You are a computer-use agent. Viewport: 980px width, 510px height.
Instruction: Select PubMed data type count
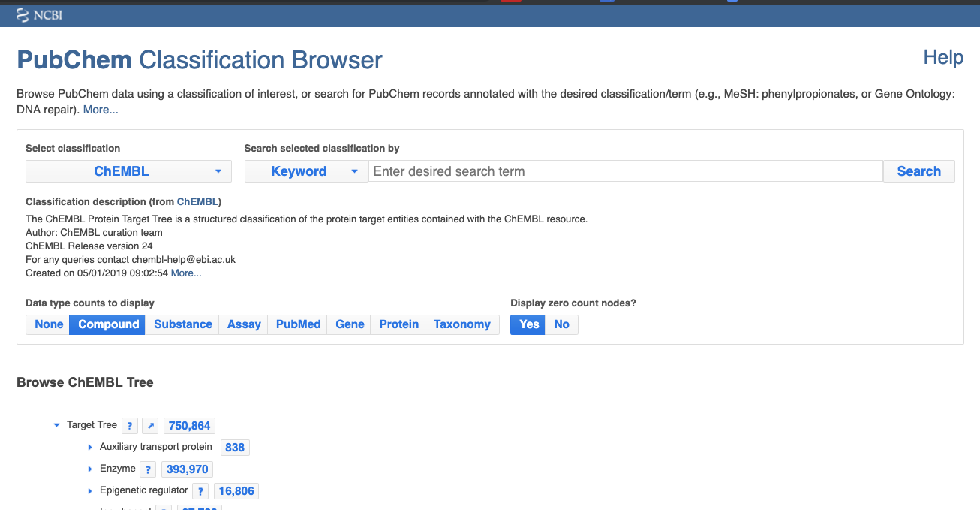click(298, 324)
